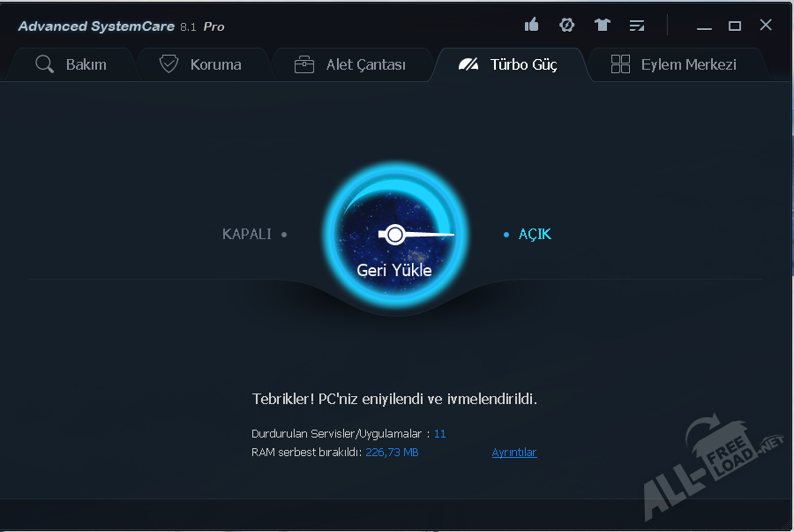This screenshot has height=532, width=794.
Task: Click the toolbox icon on Alet Çantası tab
Action: (x=304, y=64)
